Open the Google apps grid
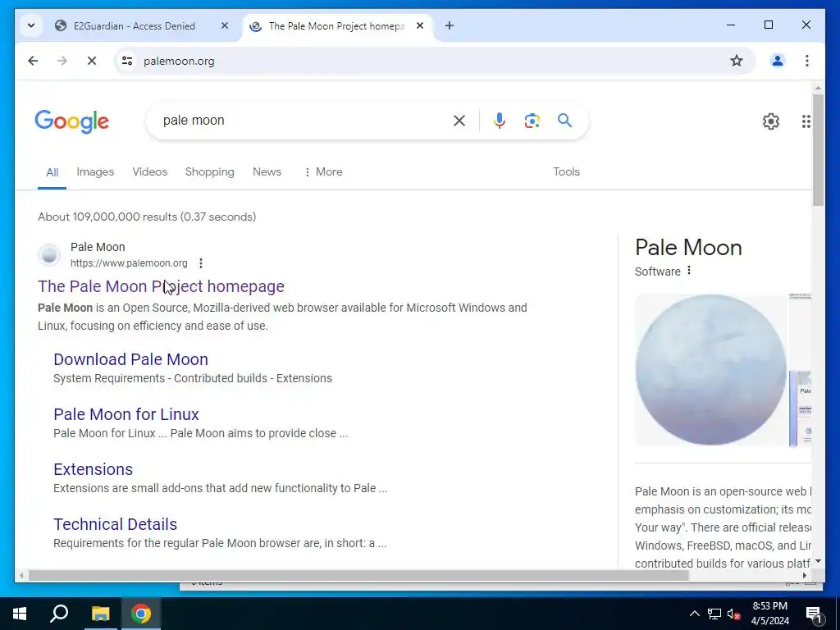Screen dimensions: 840x630 click(806, 121)
